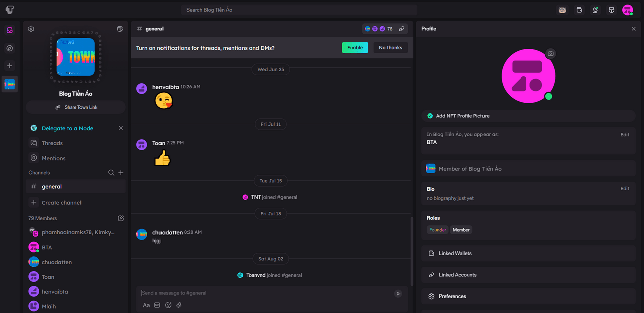Open the Explore compass icon in sidebar
Screen dimensions: 644x313
10,48
